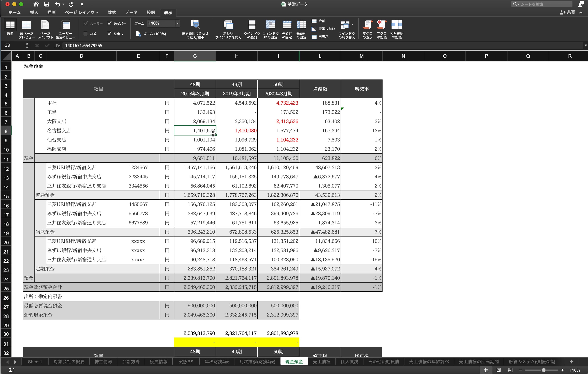588x374 pixels.
Task: Click the zoom slider in status bar
Action: 544,370
